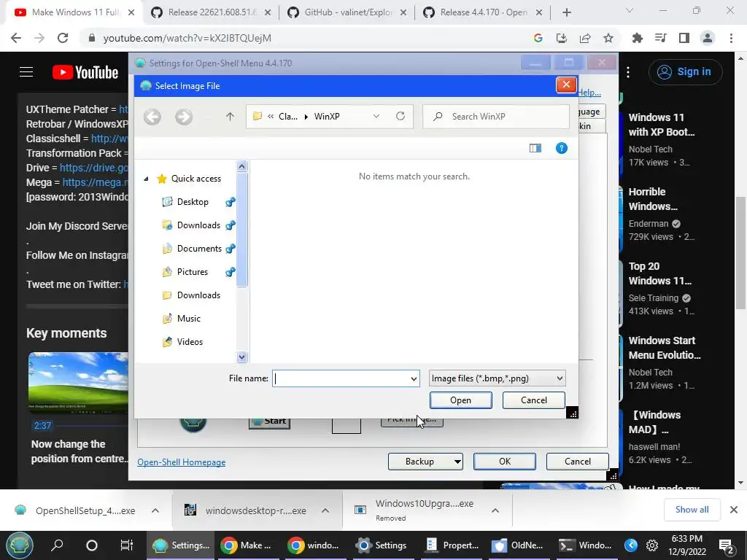Image resolution: width=747 pixels, height=560 pixels.
Task: Click OK in Open-Shell settings window
Action: 505,462
